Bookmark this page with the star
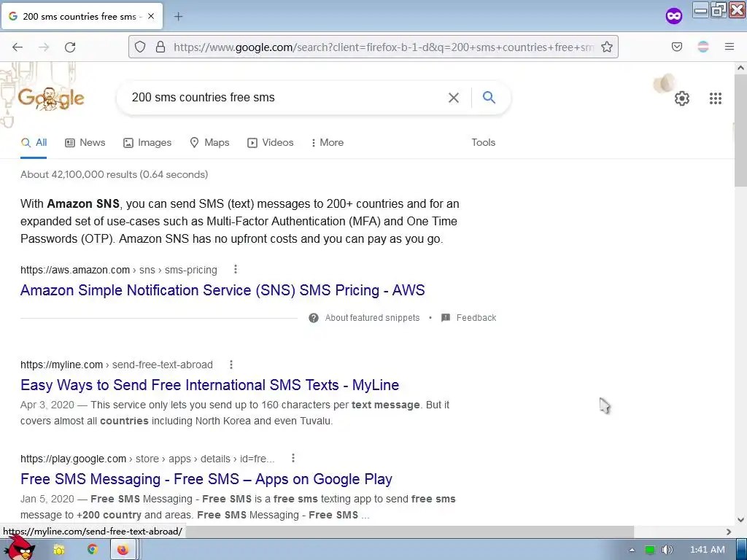This screenshot has height=560, width=747. pos(606,47)
